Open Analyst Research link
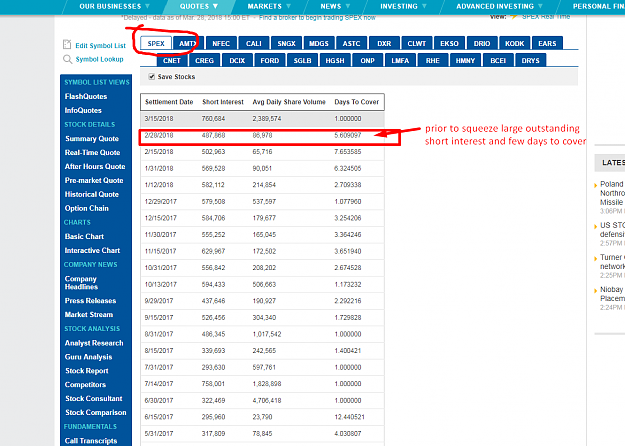625x446 pixels. (x=94, y=343)
